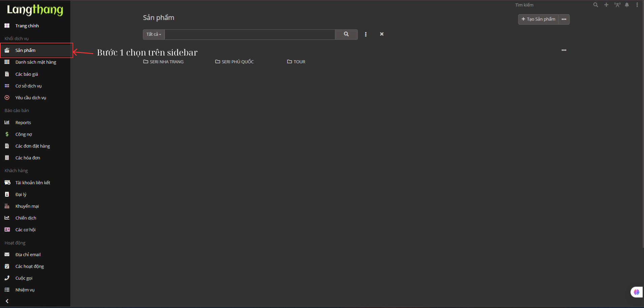Open the SERI NHA TRANG folder
The image size is (644, 308).
pyautogui.click(x=164, y=62)
